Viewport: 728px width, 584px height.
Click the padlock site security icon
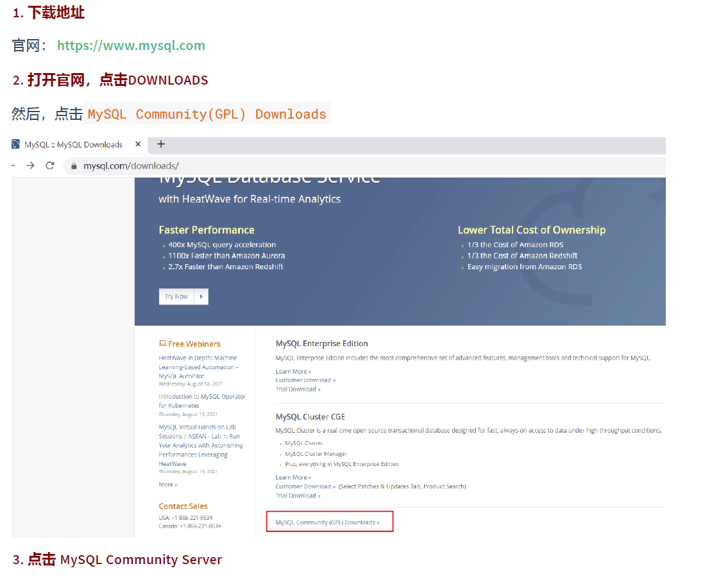click(x=74, y=166)
